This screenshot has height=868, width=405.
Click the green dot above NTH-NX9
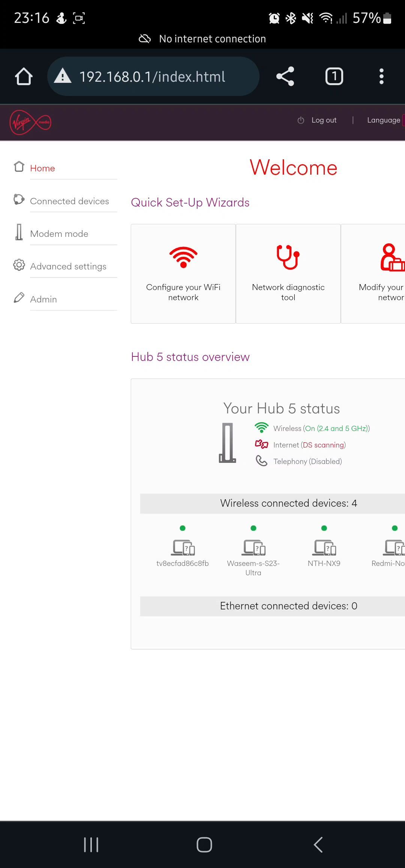[x=324, y=528]
